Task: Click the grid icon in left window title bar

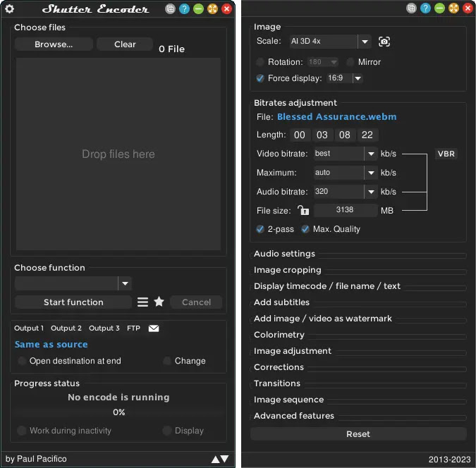Action: [170, 8]
